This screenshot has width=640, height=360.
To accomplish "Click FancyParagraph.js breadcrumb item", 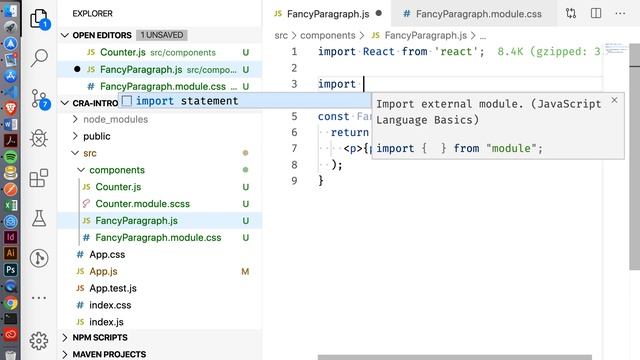I will click(x=419, y=36).
